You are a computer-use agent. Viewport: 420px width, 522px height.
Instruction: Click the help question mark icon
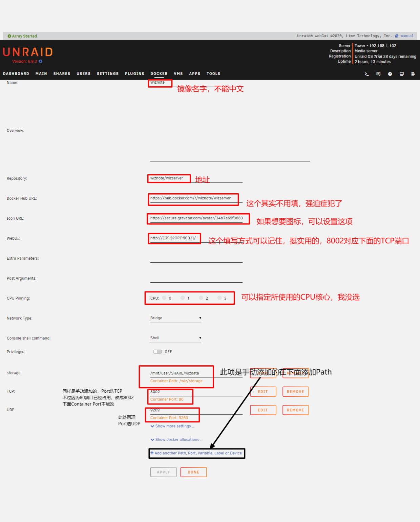point(390,74)
